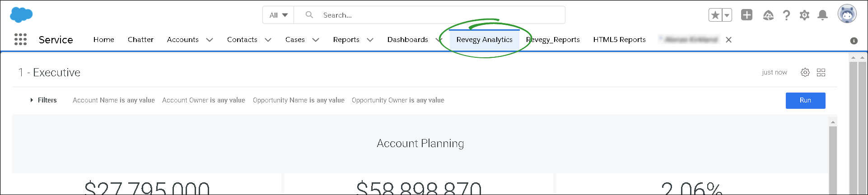Open dashboard settings gear icon
The width and height of the screenshot is (868, 195).
[805, 72]
